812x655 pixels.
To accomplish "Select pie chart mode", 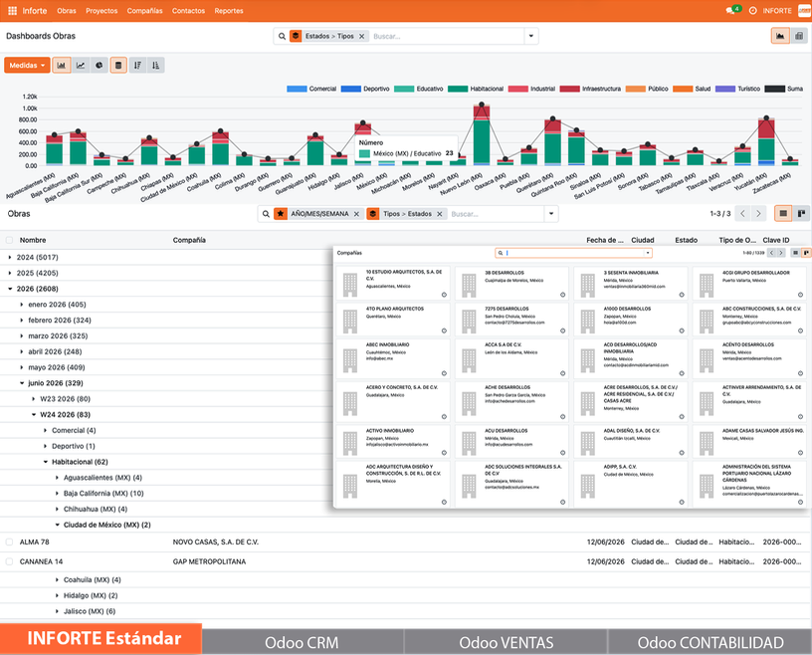I will (99, 66).
